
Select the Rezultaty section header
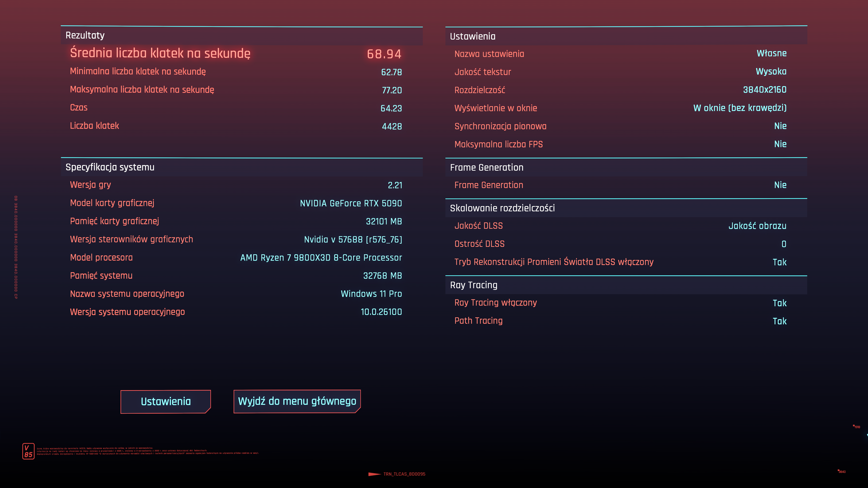(85, 35)
